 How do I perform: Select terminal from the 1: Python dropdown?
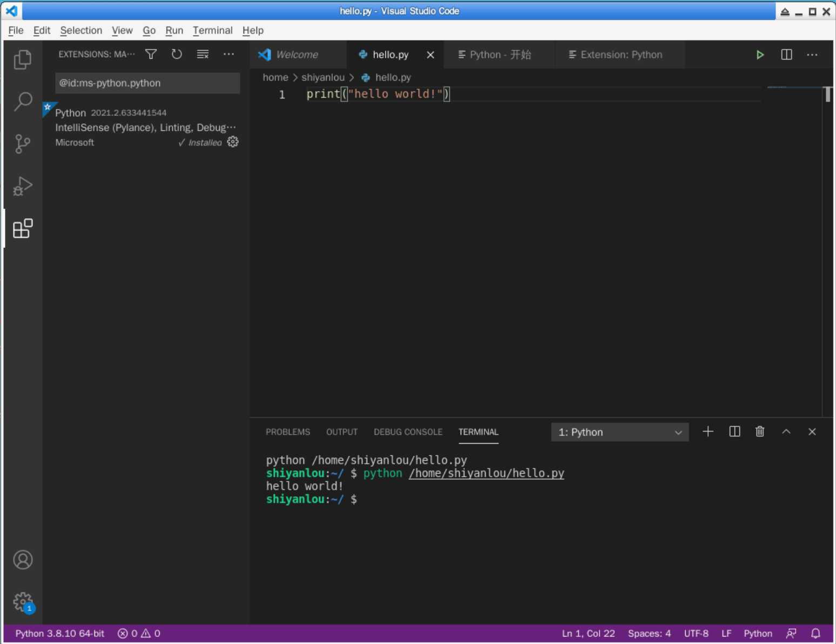619,432
